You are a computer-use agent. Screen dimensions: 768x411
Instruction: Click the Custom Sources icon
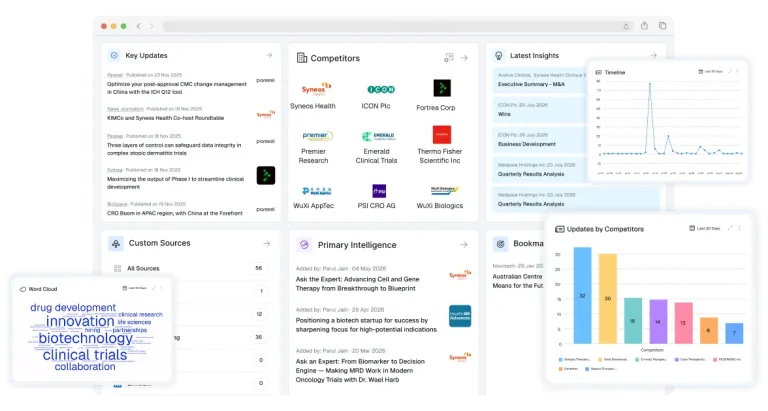pos(116,243)
